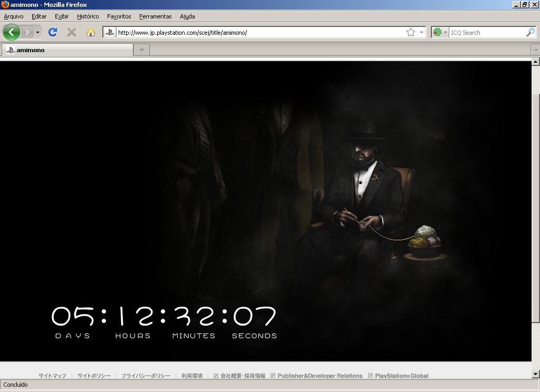Go to the Home page icon
The height and width of the screenshot is (392, 540).
(91, 32)
